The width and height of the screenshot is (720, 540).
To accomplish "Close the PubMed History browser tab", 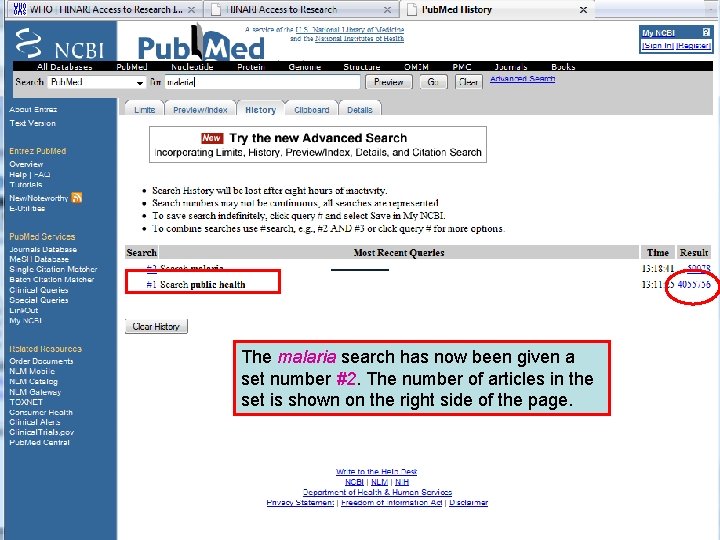I will (583, 10).
